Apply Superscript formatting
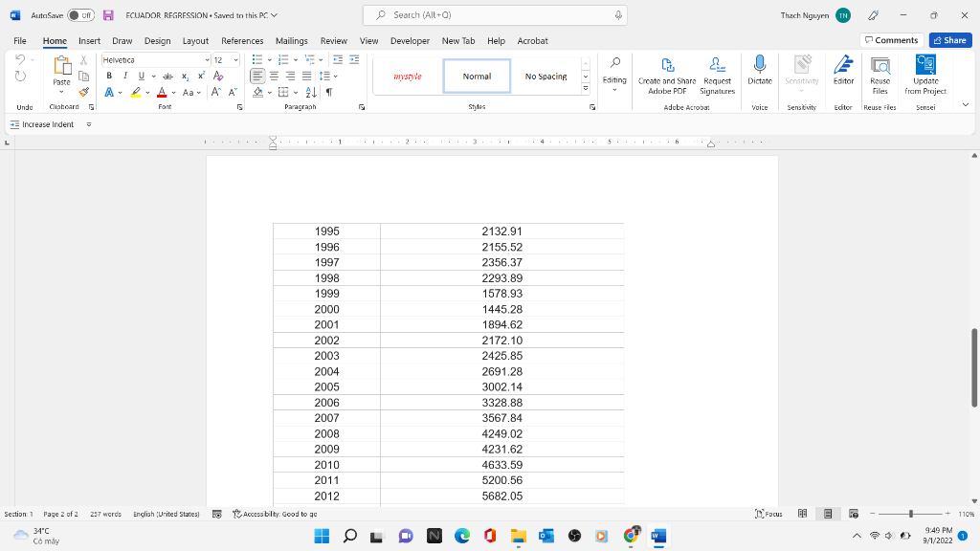This screenshot has height=551, width=980. click(x=201, y=76)
